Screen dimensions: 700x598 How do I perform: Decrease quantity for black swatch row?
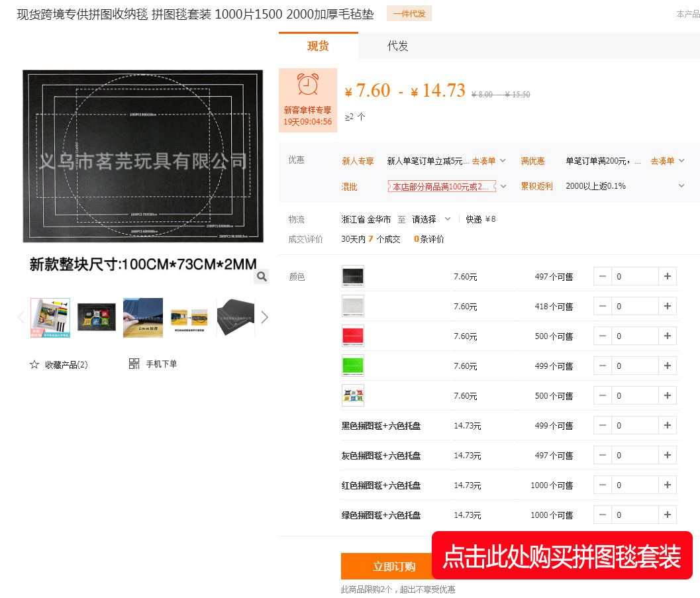(602, 276)
